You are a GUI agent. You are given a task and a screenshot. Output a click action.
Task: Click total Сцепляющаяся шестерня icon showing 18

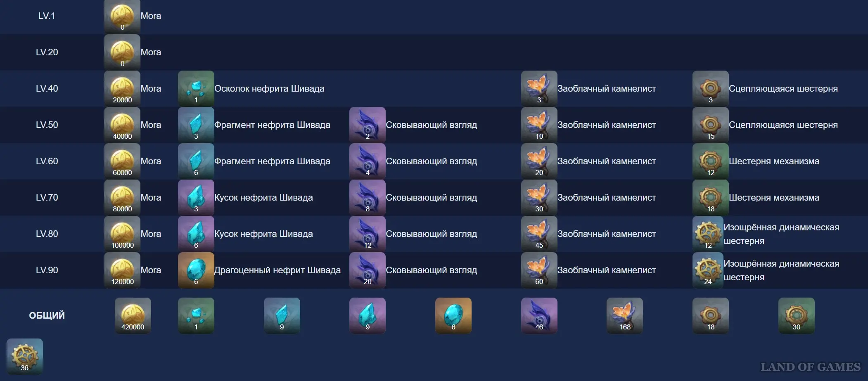click(x=711, y=316)
